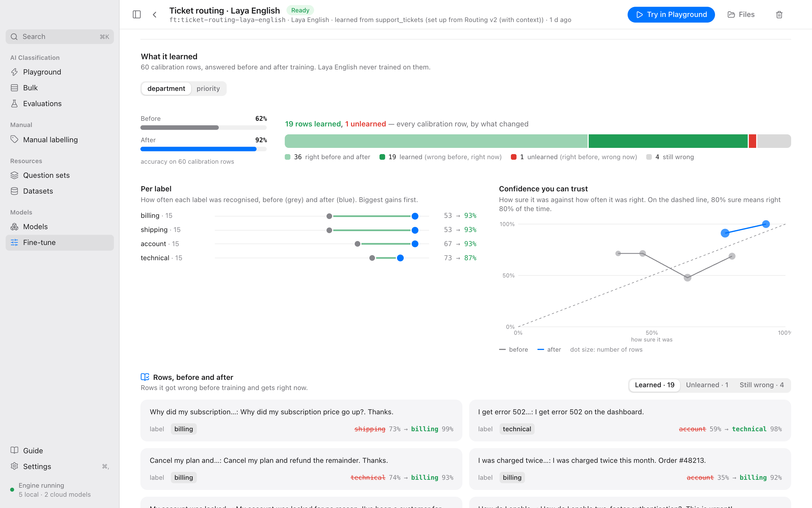Screen dimensions: 812x508
Task: Select Fine-tune in the sidebar
Action: click(x=60, y=242)
